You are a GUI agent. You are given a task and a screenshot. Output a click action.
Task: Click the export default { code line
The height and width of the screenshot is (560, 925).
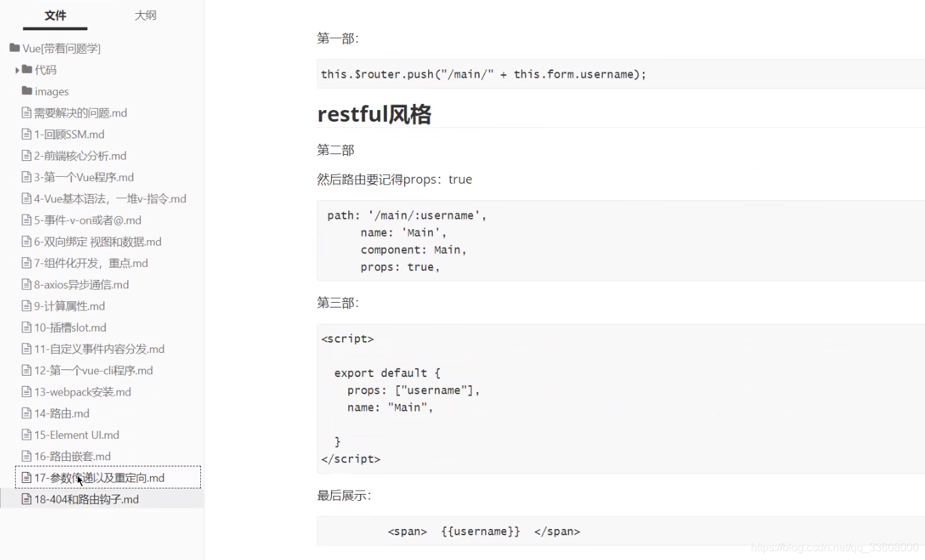pos(387,373)
